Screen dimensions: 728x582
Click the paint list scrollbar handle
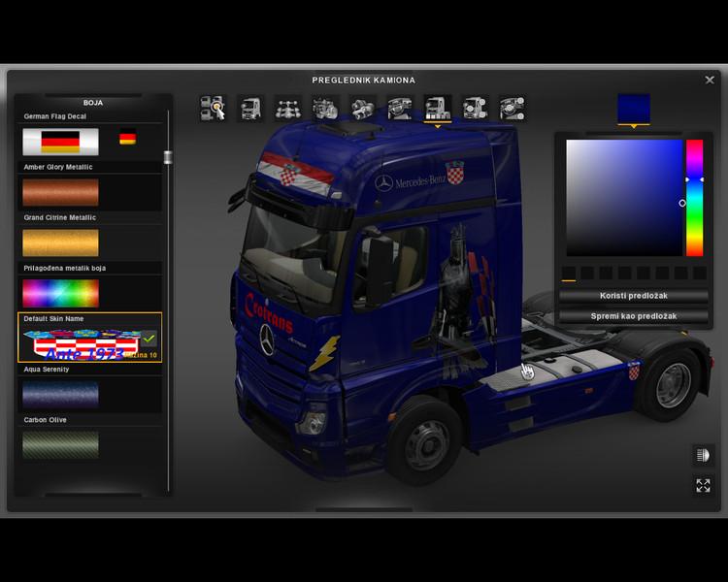(x=168, y=157)
